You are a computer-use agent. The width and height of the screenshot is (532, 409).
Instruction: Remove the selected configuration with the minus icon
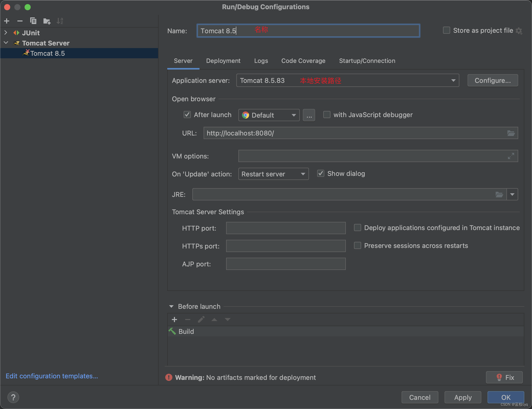tap(20, 21)
